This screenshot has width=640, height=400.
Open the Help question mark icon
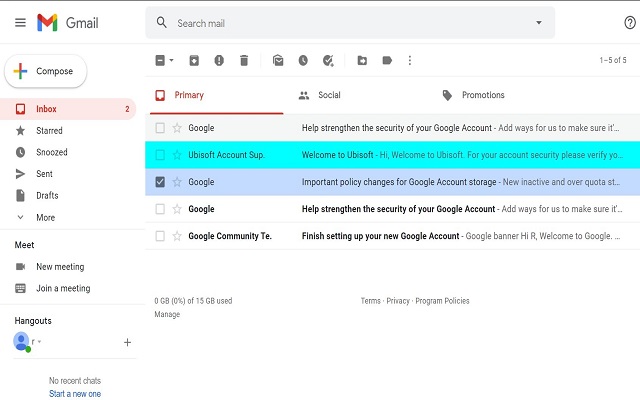[x=630, y=22]
